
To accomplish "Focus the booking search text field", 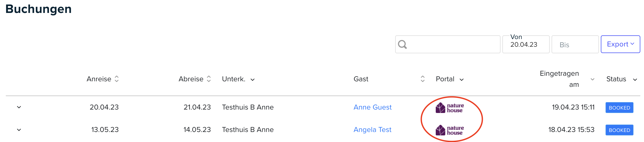I will pyautogui.click(x=448, y=44).
